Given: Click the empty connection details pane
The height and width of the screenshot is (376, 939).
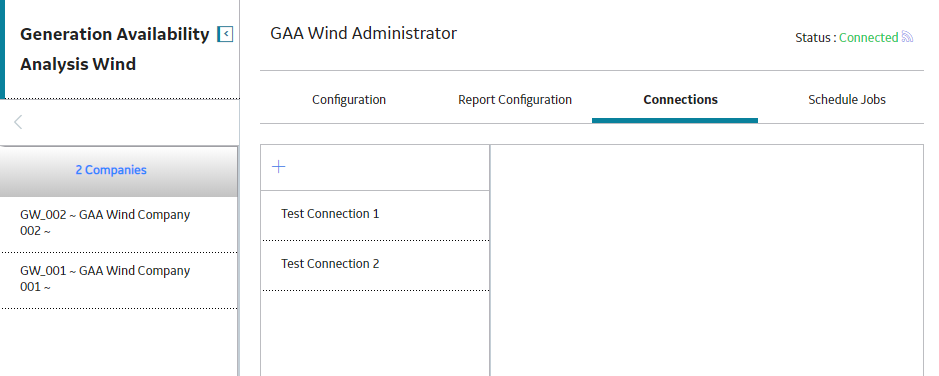Looking at the screenshot, I should [x=707, y=260].
